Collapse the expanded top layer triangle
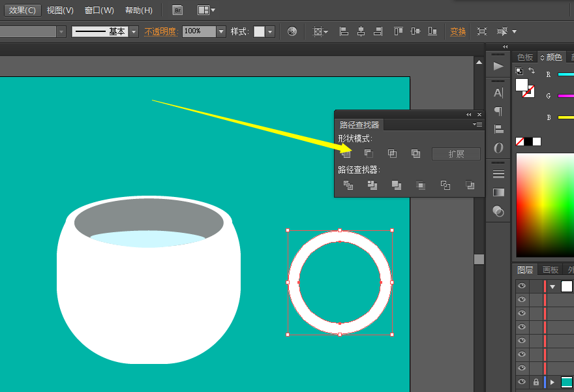Viewport: 574px width, 392px height. click(x=553, y=286)
